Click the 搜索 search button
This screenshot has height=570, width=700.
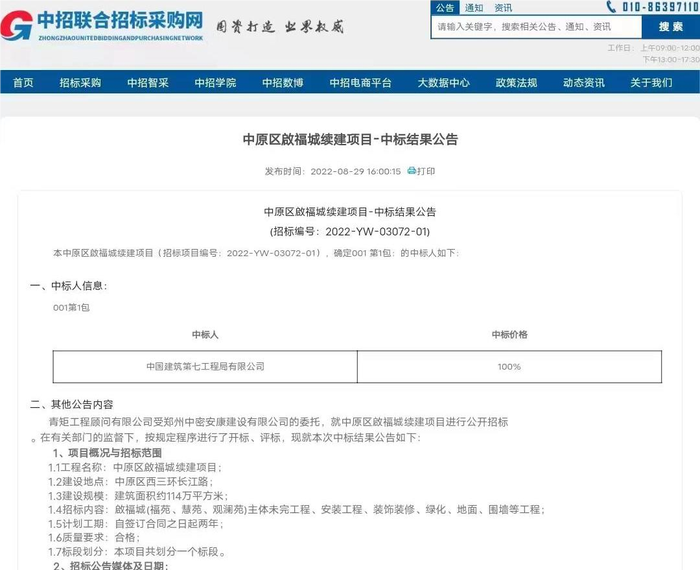pyautogui.click(x=671, y=27)
